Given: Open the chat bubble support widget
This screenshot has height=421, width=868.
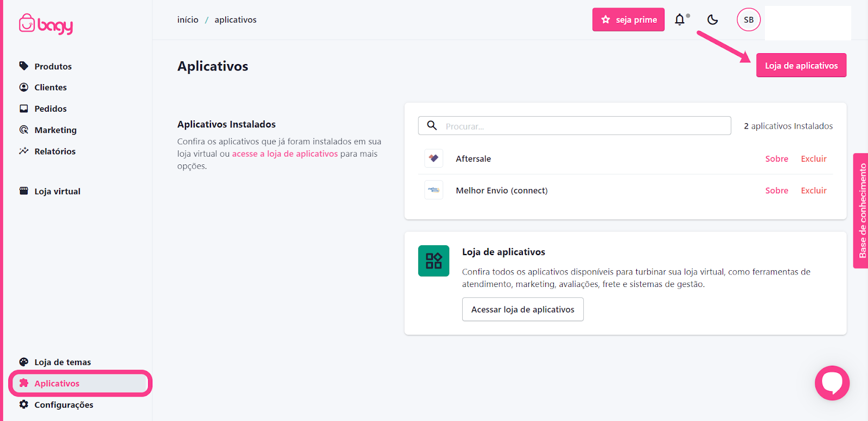Looking at the screenshot, I should point(832,383).
